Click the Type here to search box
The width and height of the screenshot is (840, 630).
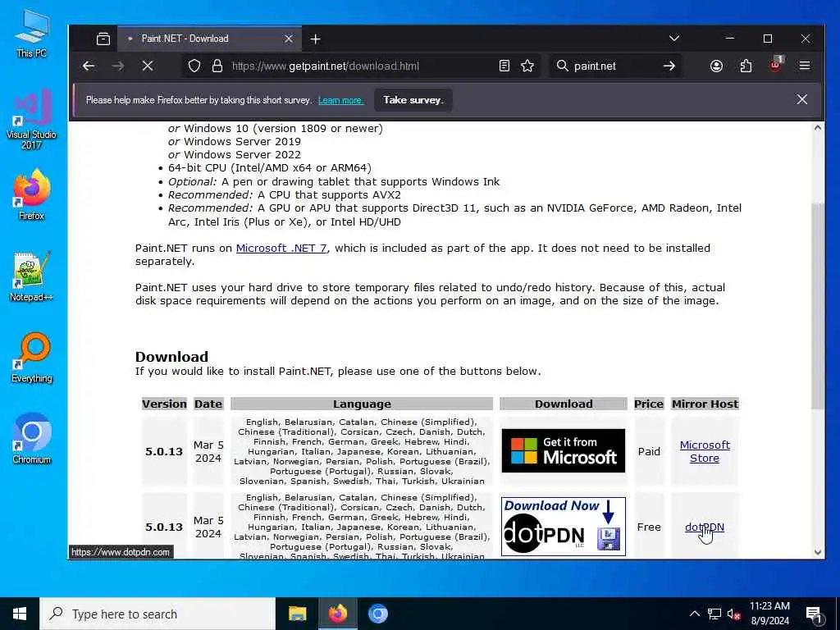tap(157, 614)
